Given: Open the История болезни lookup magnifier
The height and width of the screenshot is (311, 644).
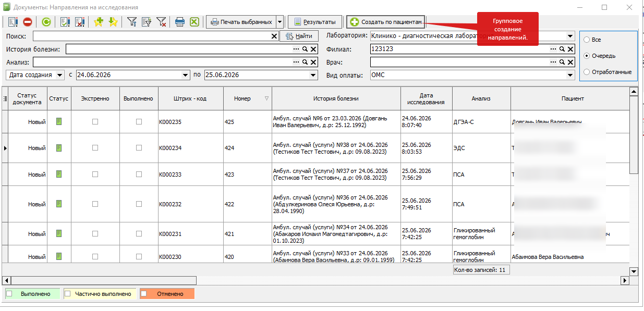Looking at the screenshot, I should pyautogui.click(x=305, y=49).
